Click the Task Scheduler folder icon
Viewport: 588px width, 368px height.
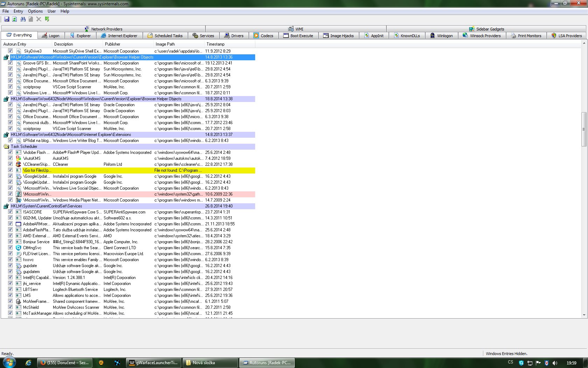click(x=6, y=146)
